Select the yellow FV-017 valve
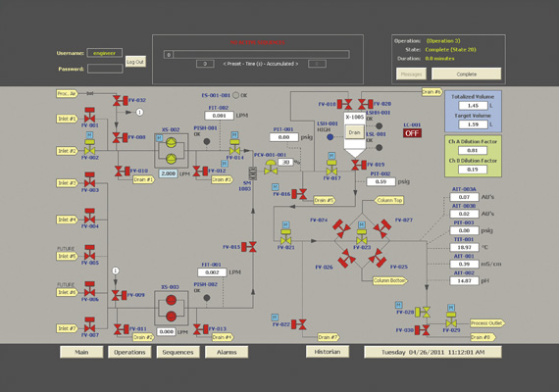 (x=331, y=169)
